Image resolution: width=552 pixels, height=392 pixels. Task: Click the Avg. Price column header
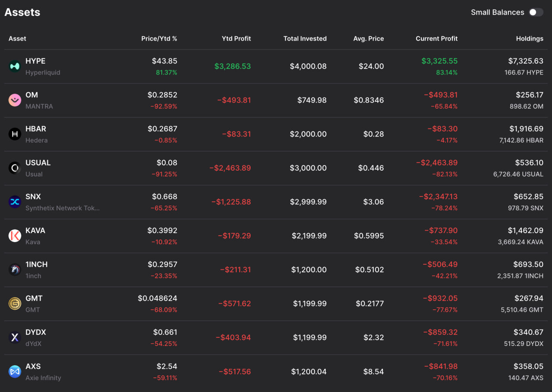pyautogui.click(x=368, y=39)
